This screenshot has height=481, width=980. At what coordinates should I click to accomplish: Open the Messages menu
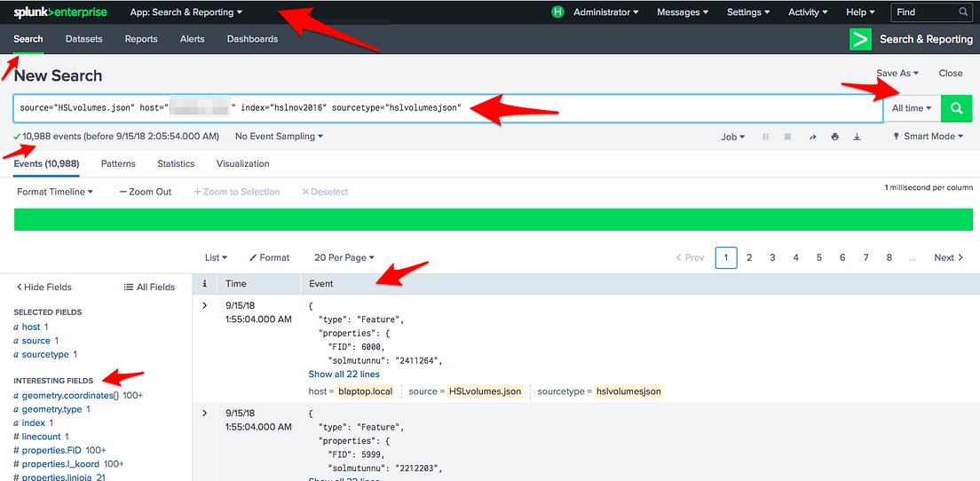coord(683,12)
